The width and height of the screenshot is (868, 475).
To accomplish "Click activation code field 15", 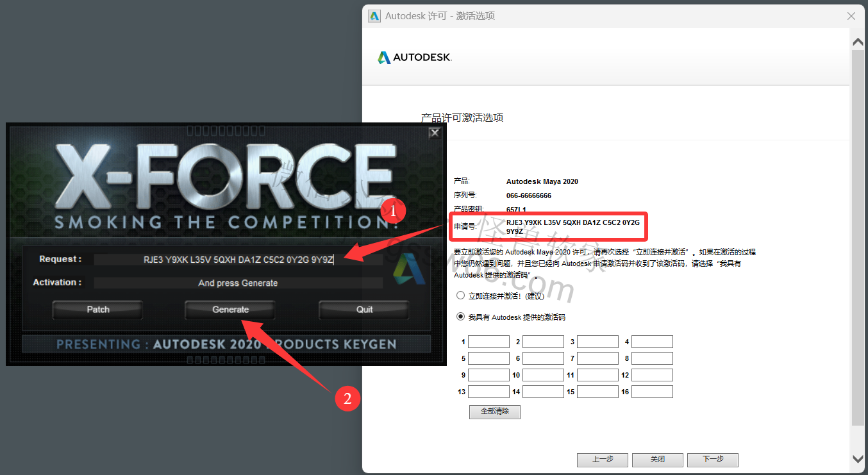I will (x=597, y=392).
